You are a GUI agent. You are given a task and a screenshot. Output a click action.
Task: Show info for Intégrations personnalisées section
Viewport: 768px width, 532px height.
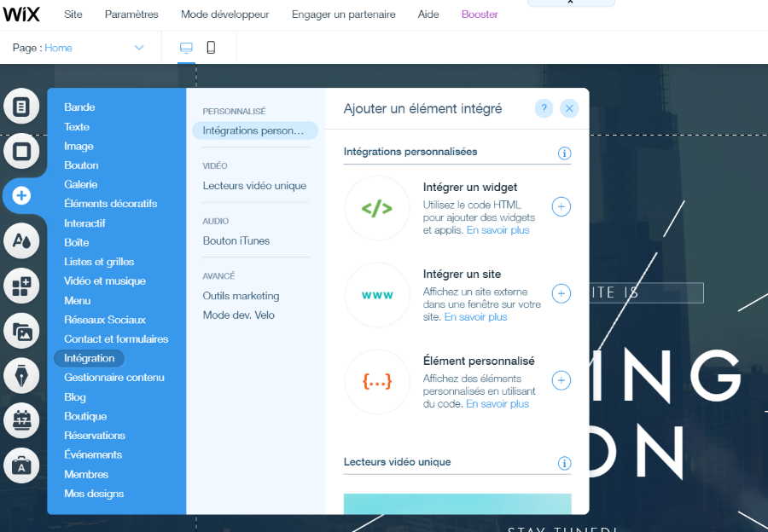click(x=564, y=153)
